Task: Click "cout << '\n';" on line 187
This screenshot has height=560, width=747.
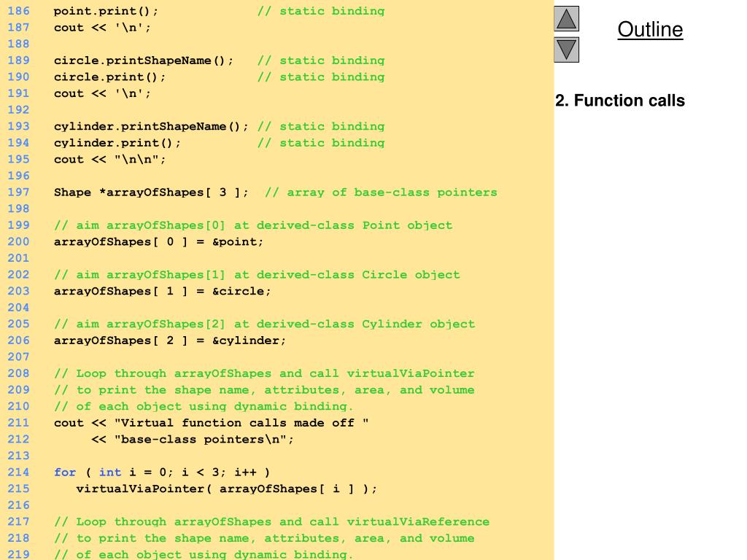Action: [x=102, y=28]
